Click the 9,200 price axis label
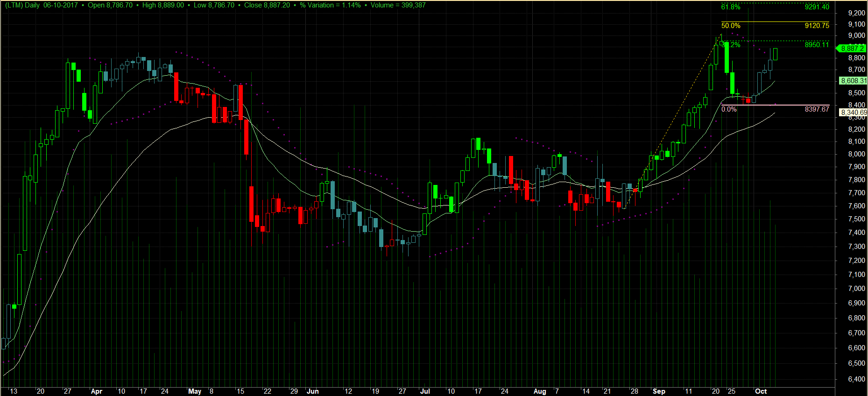Viewport: 868px width, 396px height. pyautogui.click(x=857, y=13)
